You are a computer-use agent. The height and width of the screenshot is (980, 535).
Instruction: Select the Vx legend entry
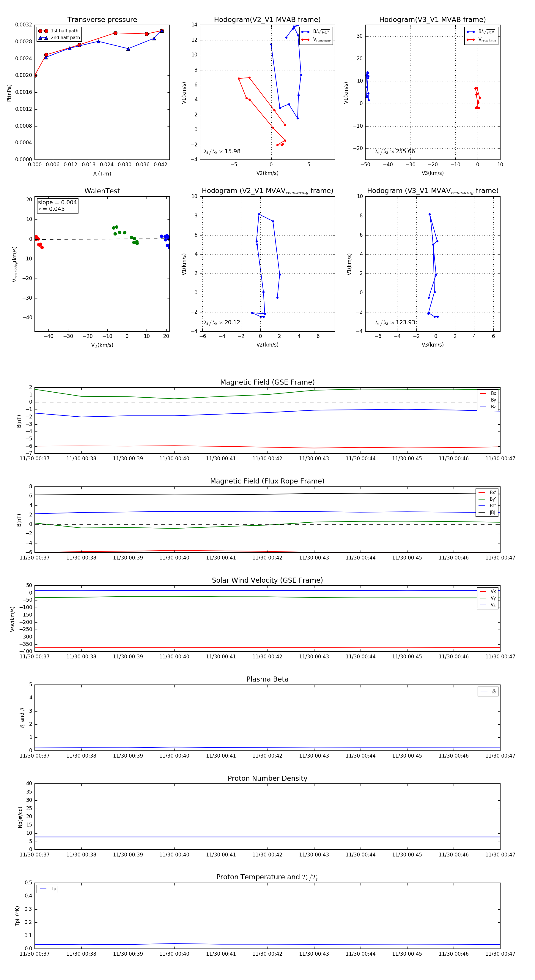click(x=488, y=591)
